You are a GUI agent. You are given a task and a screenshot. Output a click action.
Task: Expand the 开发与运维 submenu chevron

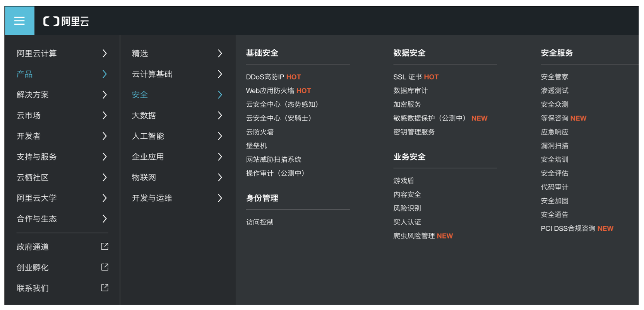(220, 198)
